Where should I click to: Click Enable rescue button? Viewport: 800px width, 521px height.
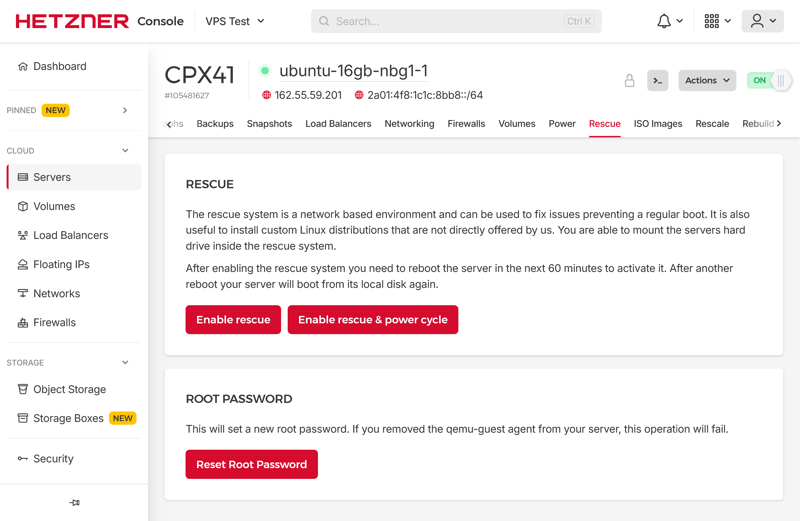pyautogui.click(x=233, y=320)
